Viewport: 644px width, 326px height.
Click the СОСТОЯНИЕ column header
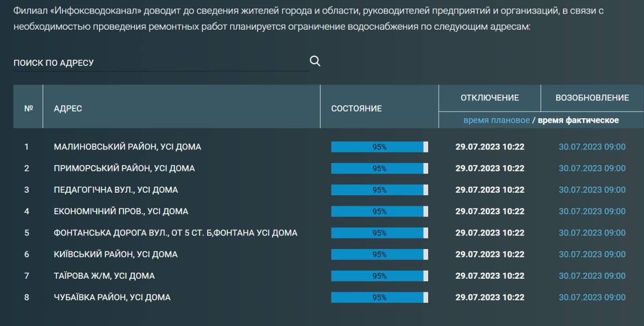coord(356,109)
